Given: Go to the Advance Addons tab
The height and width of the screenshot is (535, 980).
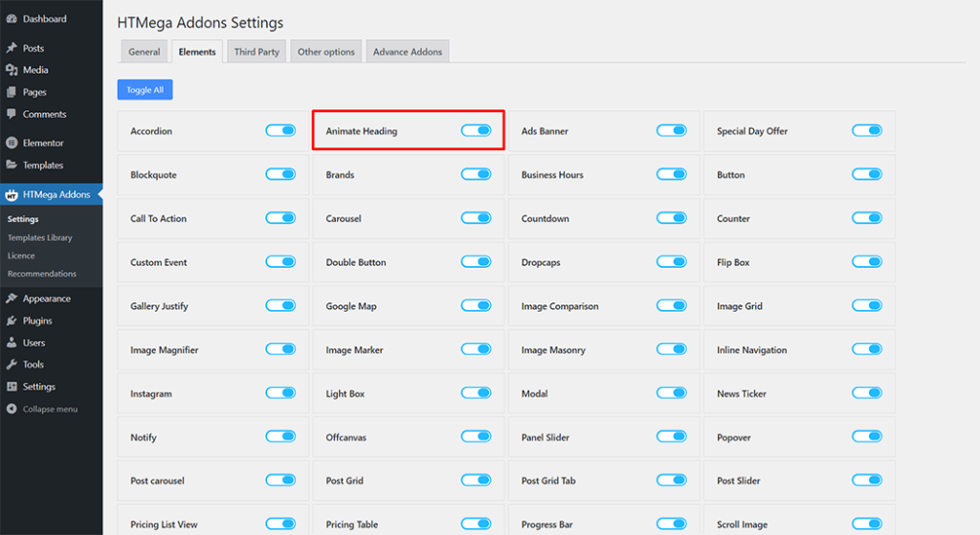Looking at the screenshot, I should 408,52.
